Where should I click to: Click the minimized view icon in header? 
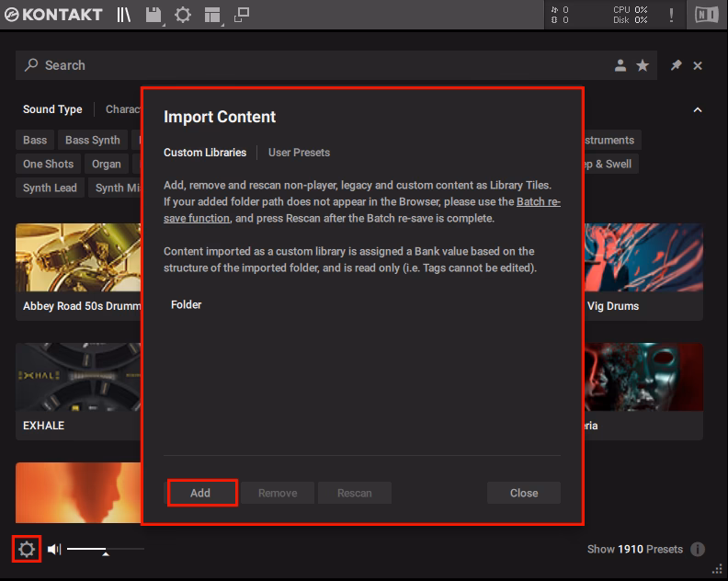(x=242, y=15)
